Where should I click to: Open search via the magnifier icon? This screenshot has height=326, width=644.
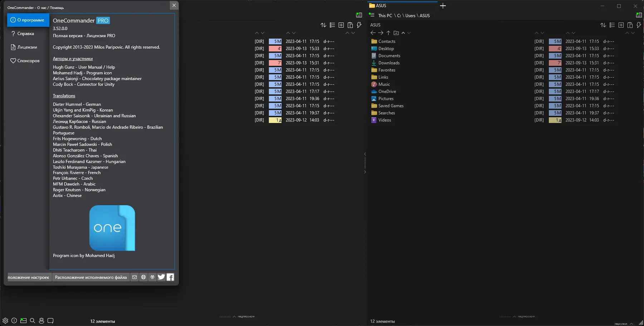tap(33, 321)
